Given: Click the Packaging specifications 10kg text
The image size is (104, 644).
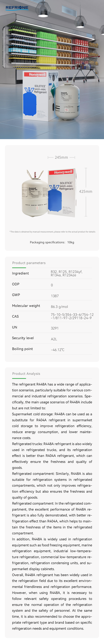Looking at the screenshot, I should coord(52,242).
